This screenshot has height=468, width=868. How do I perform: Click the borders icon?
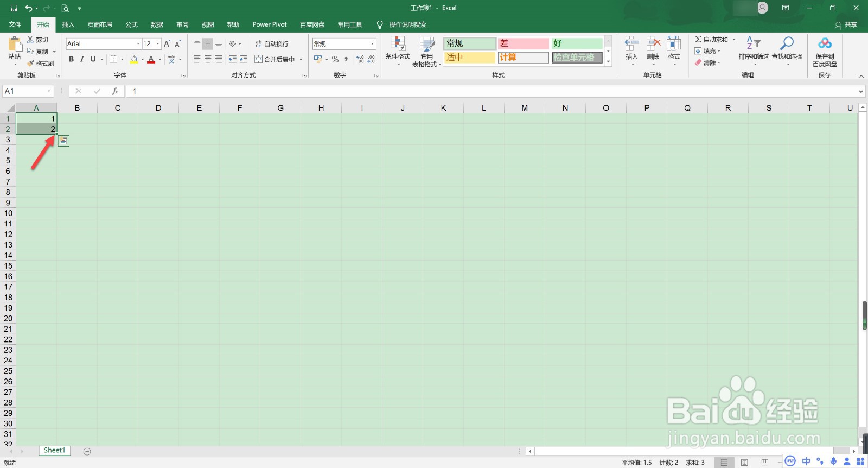[x=113, y=59]
